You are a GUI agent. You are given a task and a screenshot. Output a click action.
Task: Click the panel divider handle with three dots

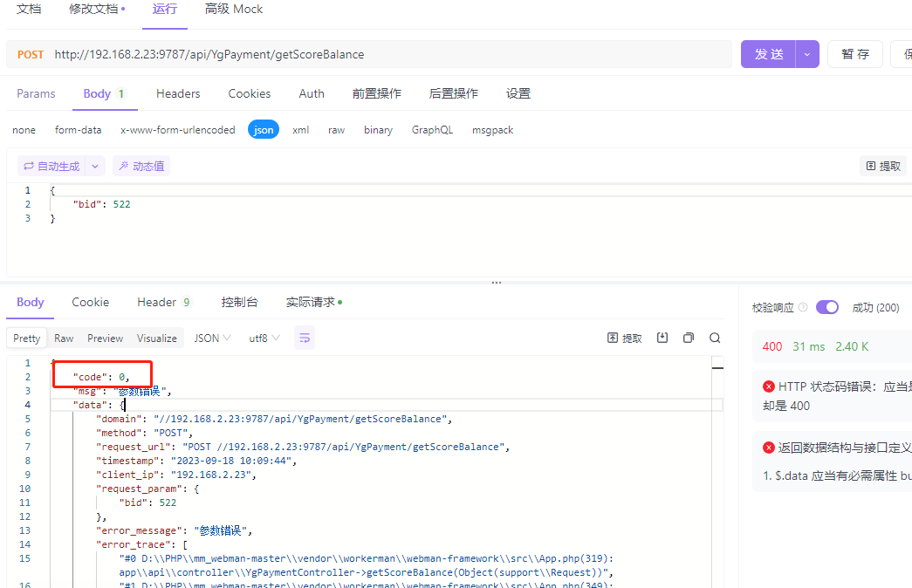496,283
